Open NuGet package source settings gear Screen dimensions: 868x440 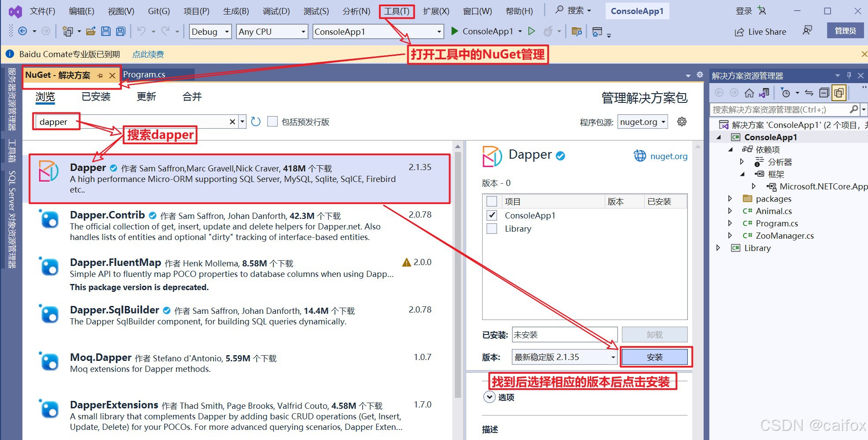(x=681, y=122)
